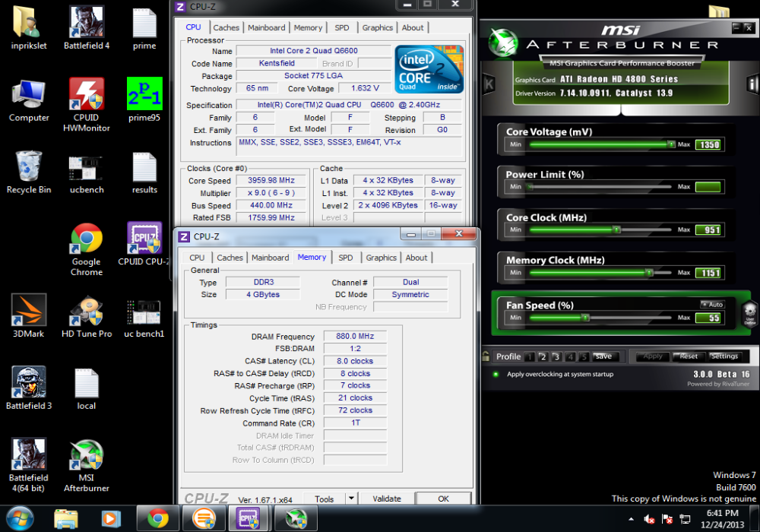Adjust the Core Clock slider handle
The height and width of the screenshot is (532, 760).
coord(616,230)
